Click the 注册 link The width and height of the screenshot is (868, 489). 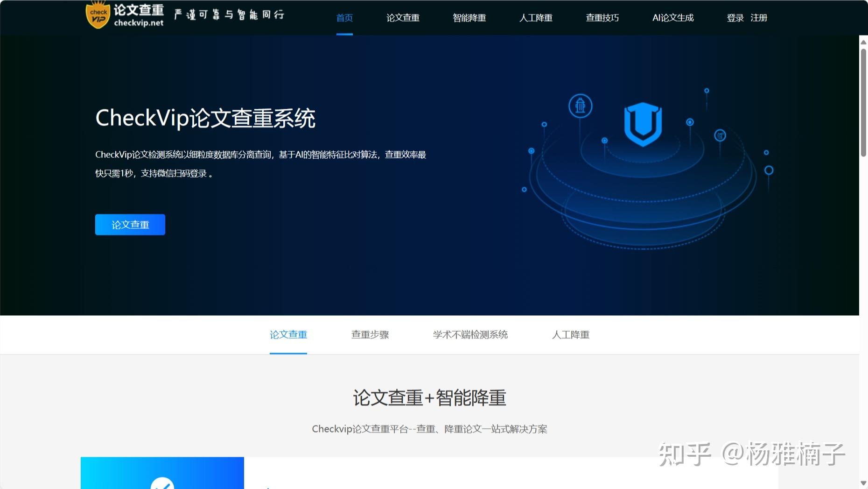pos(758,18)
